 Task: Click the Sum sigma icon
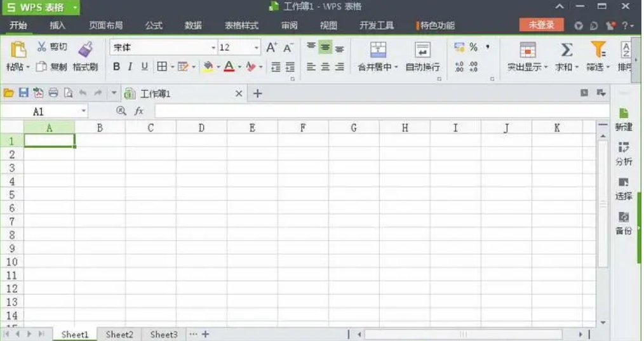pos(567,50)
